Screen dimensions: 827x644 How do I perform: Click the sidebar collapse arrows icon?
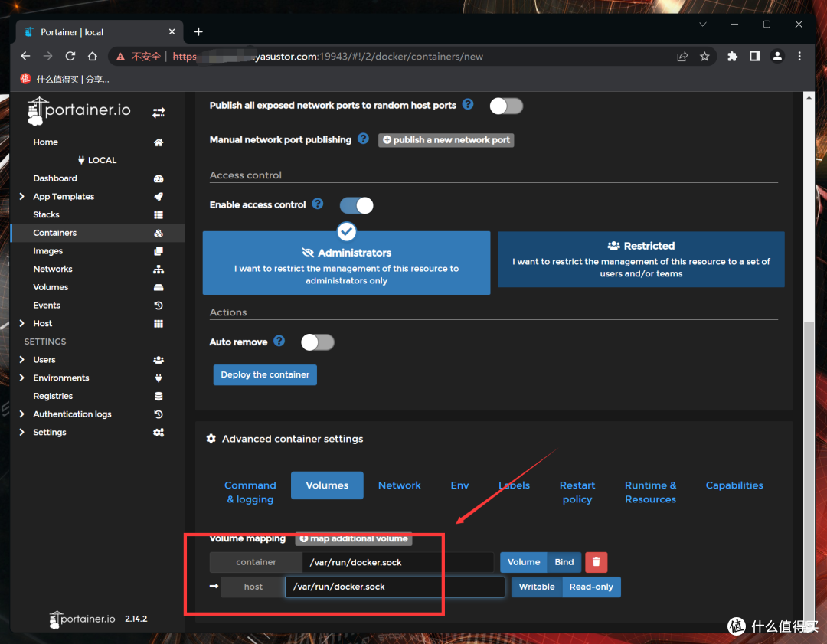tap(159, 112)
